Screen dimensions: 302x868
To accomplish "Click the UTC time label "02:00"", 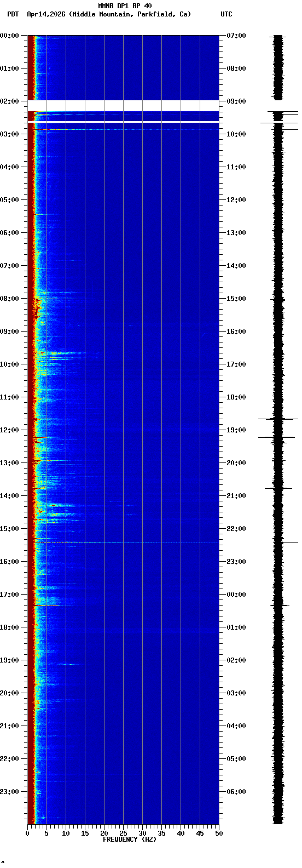I will pyautogui.click(x=236, y=660).
